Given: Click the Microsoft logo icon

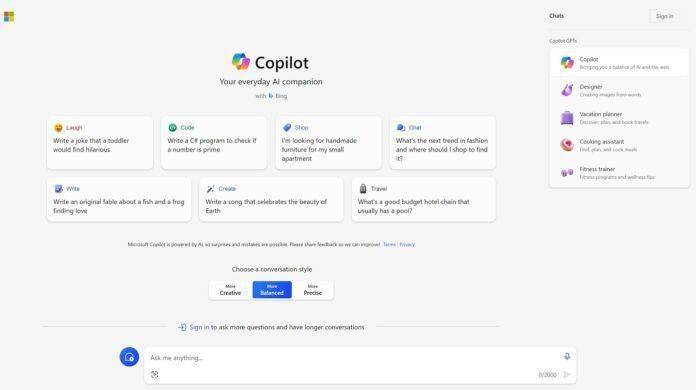Looking at the screenshot, I should (x=9, y=17).
